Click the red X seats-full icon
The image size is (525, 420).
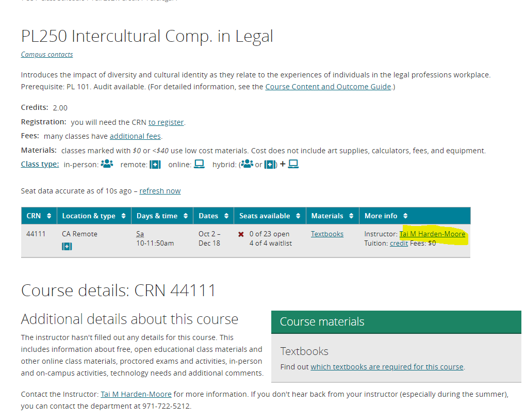point(241,234)
